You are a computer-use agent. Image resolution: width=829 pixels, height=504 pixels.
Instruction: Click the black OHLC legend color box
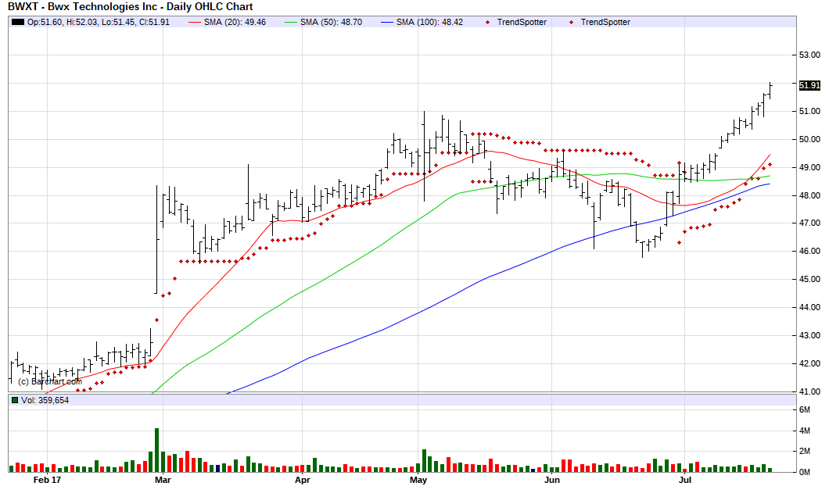coord(18,22)
